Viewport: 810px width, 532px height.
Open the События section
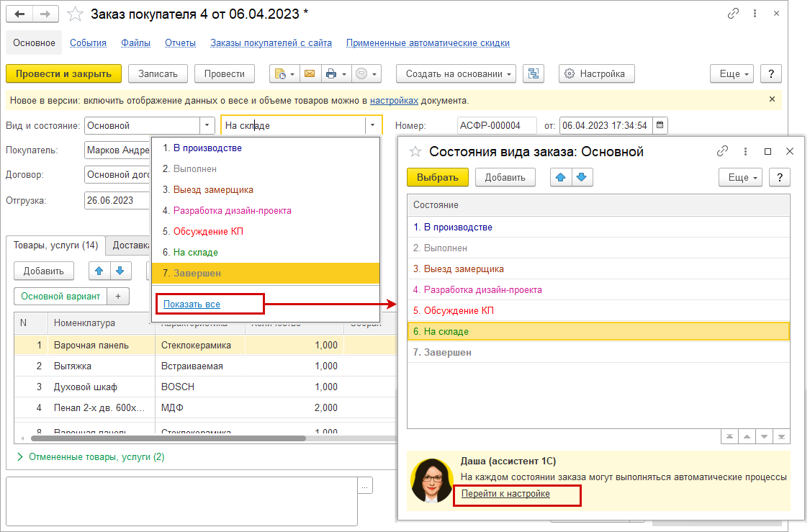[88, 43]
